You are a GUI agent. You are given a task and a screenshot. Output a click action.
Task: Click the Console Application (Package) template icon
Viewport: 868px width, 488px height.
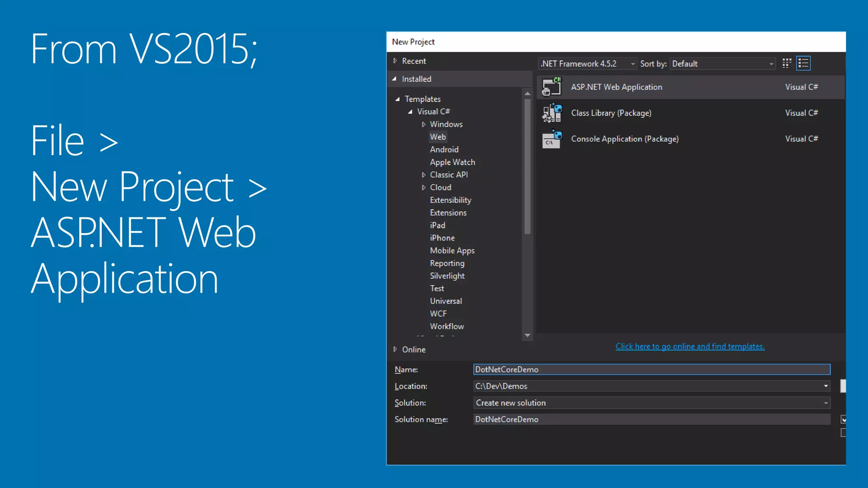coord(551,139)
